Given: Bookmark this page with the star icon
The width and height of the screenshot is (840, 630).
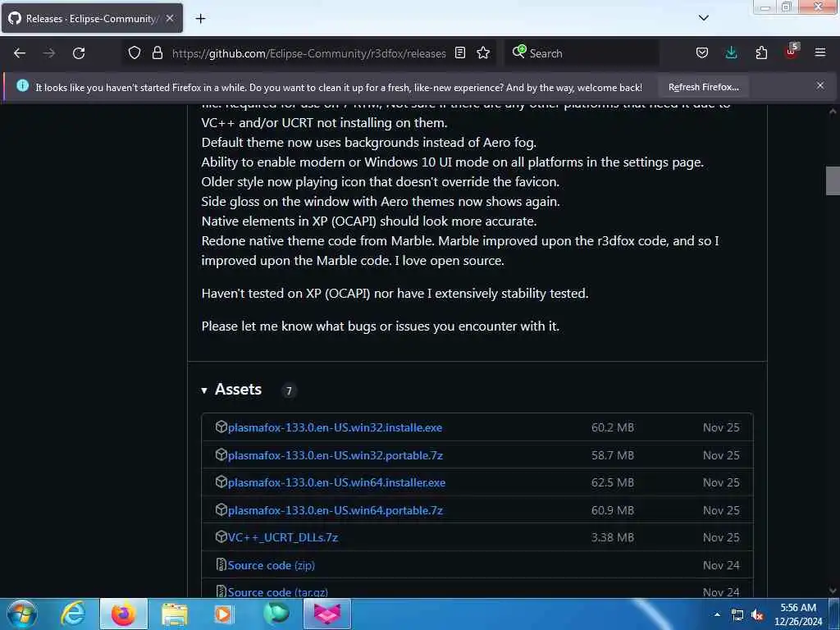Looking at the screenshot, I should 483,52.
